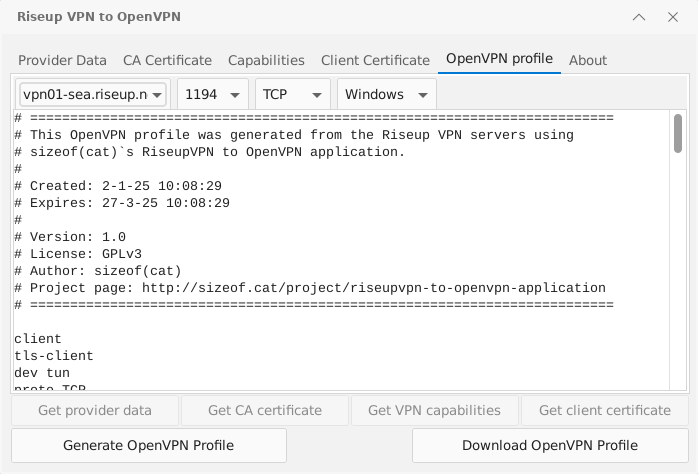Click the profile text vertical scrollbar
698x474 pixels.
pos(678,250)
